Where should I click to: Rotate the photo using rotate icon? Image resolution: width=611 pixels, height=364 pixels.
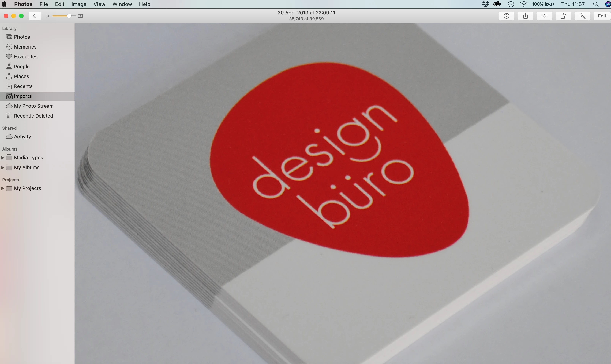point(563,16)
